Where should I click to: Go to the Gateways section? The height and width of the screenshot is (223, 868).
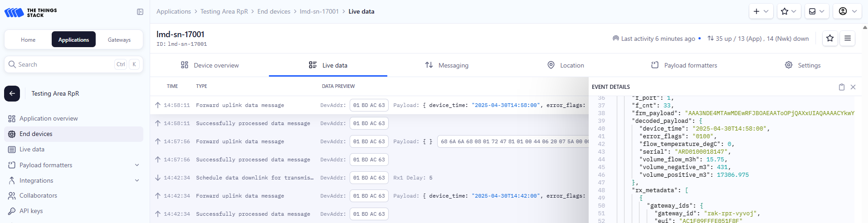119,40
